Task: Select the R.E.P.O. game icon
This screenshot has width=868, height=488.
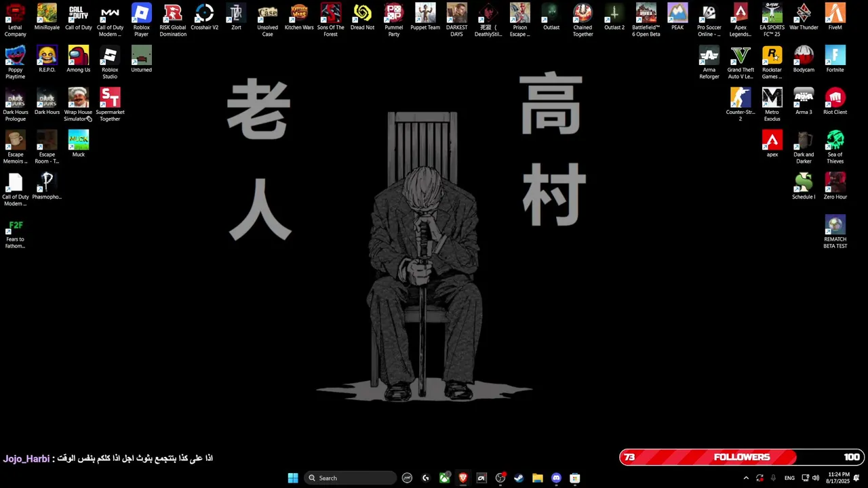Action: (47, 60)
